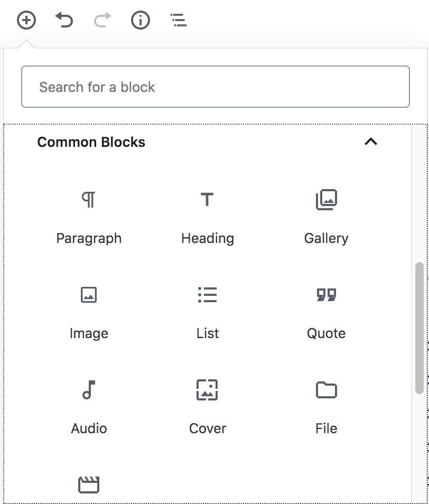The width and height of the screenshot is (429, 504).
Task: Open the block navigation list icon
Action: point(179,21)
